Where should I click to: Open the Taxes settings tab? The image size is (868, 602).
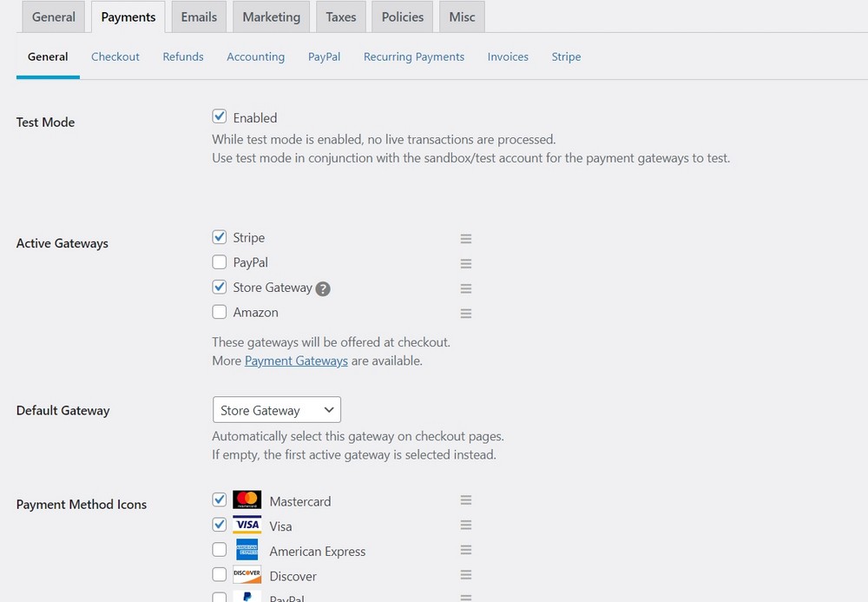tap(341, 17)
